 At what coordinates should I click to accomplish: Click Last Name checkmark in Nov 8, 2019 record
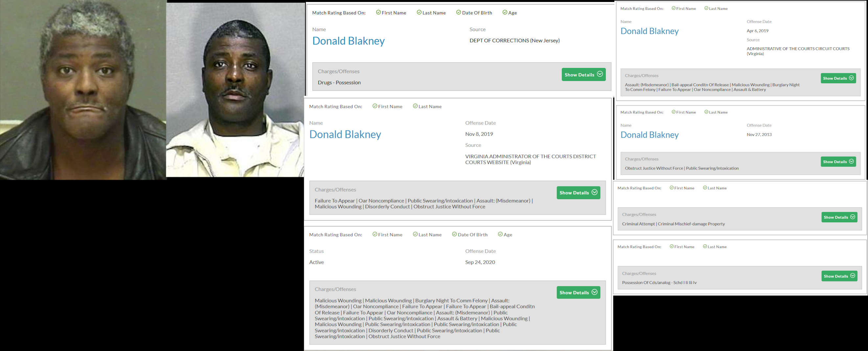click(x=415, y=106)
